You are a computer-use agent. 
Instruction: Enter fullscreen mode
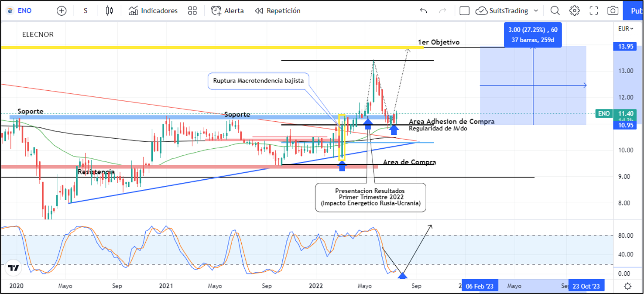pos(594,11)
